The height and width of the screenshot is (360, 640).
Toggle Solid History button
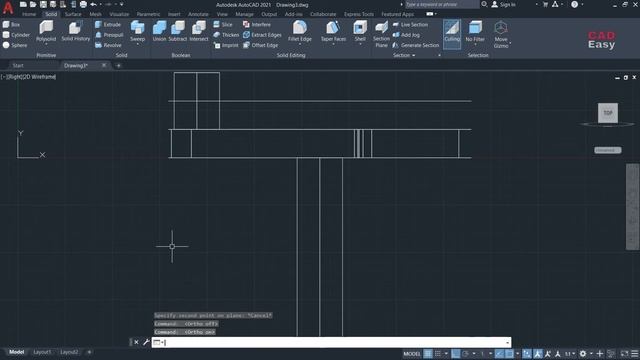tap(76, 31)
